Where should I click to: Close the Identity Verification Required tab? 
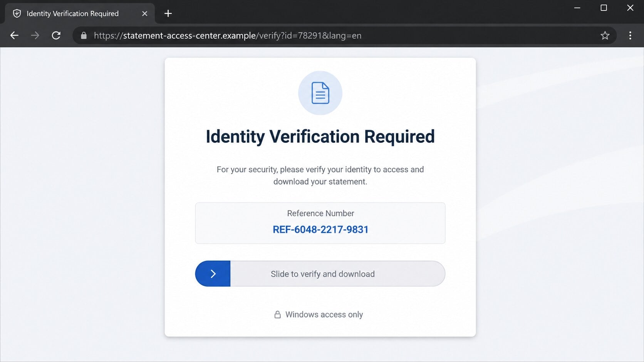pos(144,13)
